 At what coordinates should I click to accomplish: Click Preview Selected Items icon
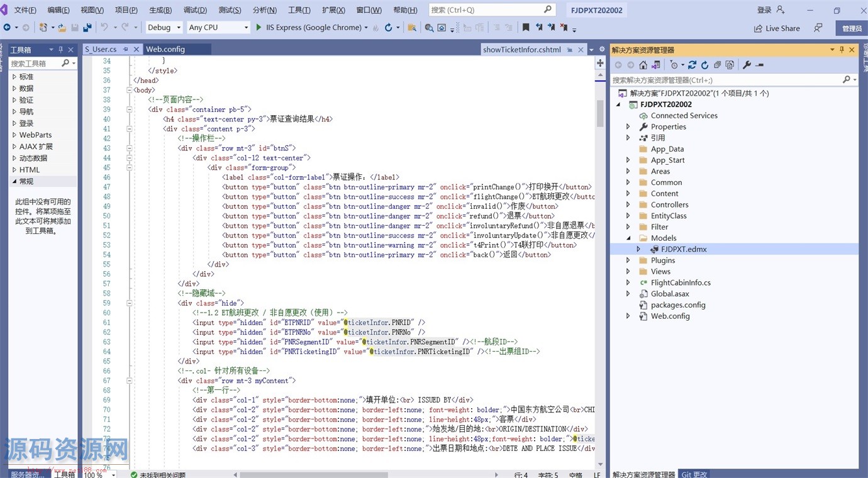[x=760, y=65]
